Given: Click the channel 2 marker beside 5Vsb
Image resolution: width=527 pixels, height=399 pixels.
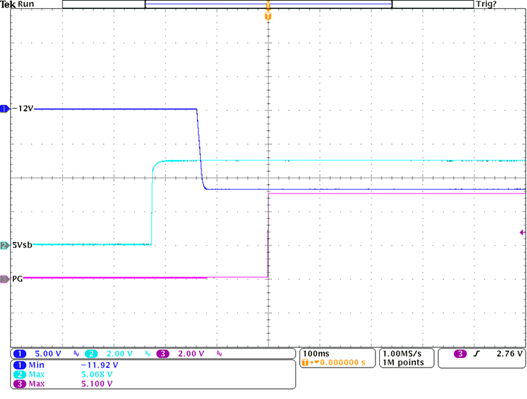Looking at the screenshot, I should coord(4,245).
